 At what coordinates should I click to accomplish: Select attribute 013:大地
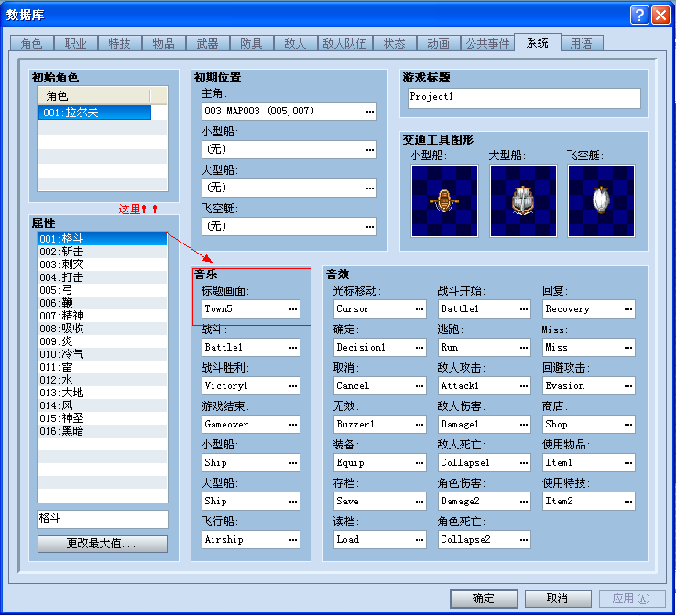coord(103,393)
